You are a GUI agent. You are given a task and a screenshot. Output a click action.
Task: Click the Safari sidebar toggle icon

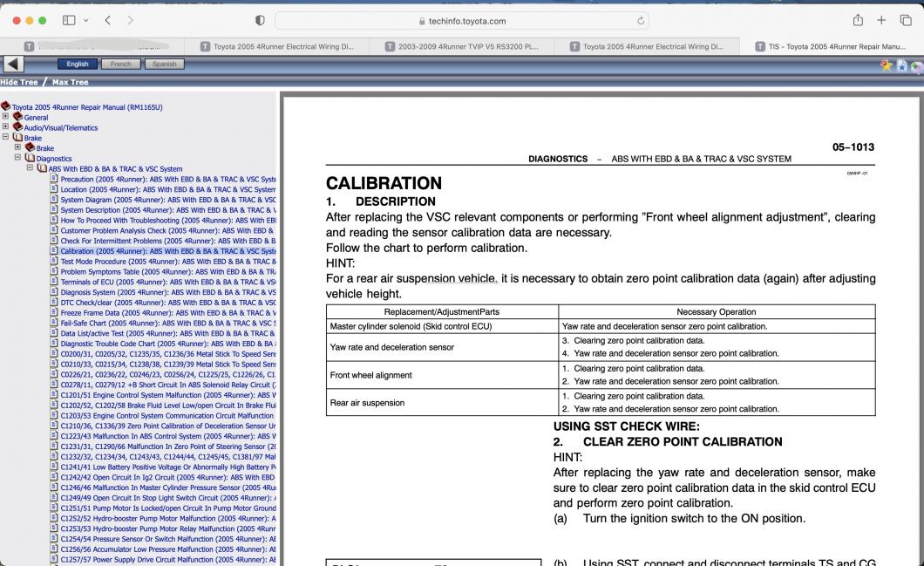69,21
